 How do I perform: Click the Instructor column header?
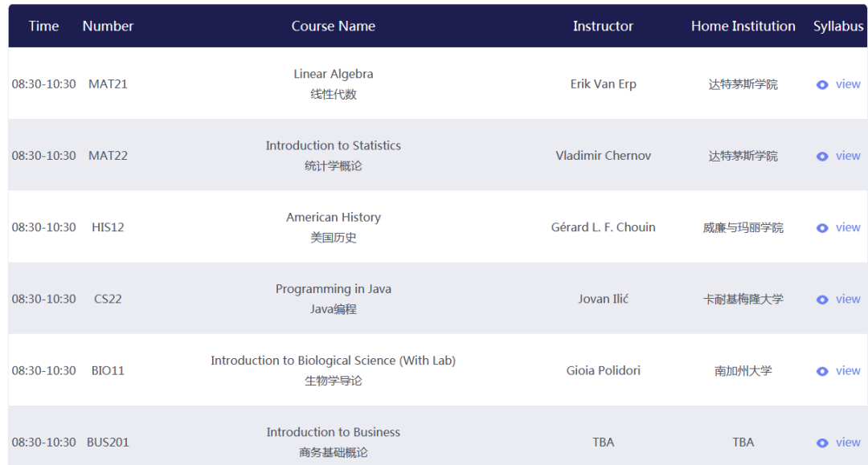(x=603, y=26)
